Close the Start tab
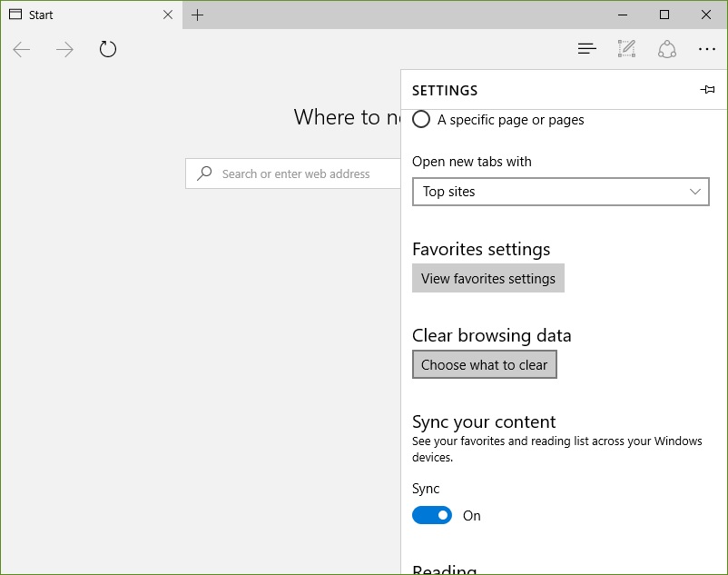This screenshot has height=575, width=728. [x=168, y=15]
